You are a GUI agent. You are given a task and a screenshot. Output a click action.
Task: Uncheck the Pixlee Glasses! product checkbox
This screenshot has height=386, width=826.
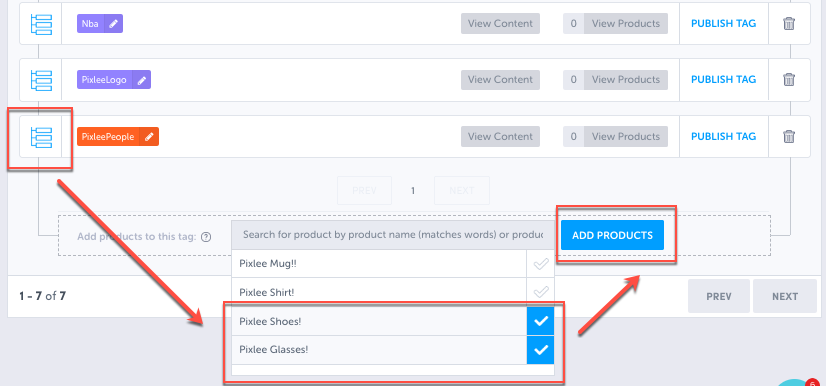(x=540, y=350)
